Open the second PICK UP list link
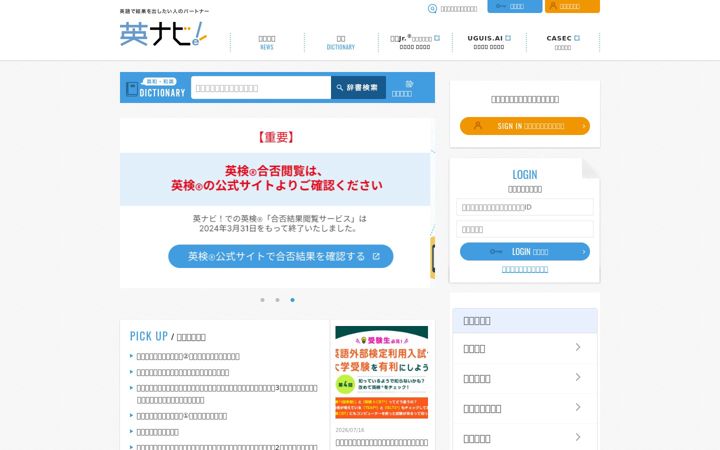 (182, 372)
